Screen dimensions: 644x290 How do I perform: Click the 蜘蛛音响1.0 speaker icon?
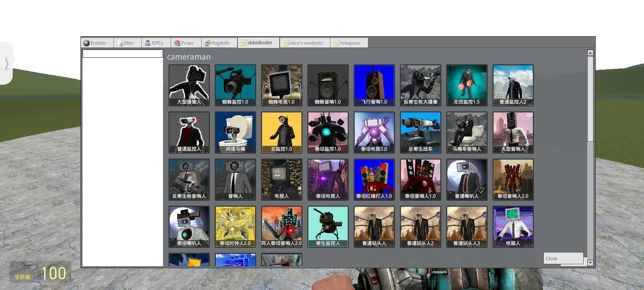[x=328, y=85]
